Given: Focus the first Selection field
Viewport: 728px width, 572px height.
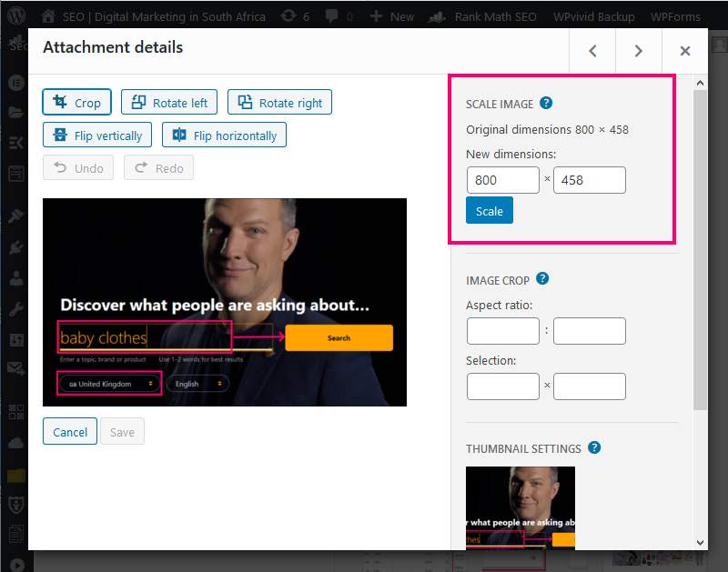Looking at the screenshot, I should pyautogui.click(x=503, y=386).
